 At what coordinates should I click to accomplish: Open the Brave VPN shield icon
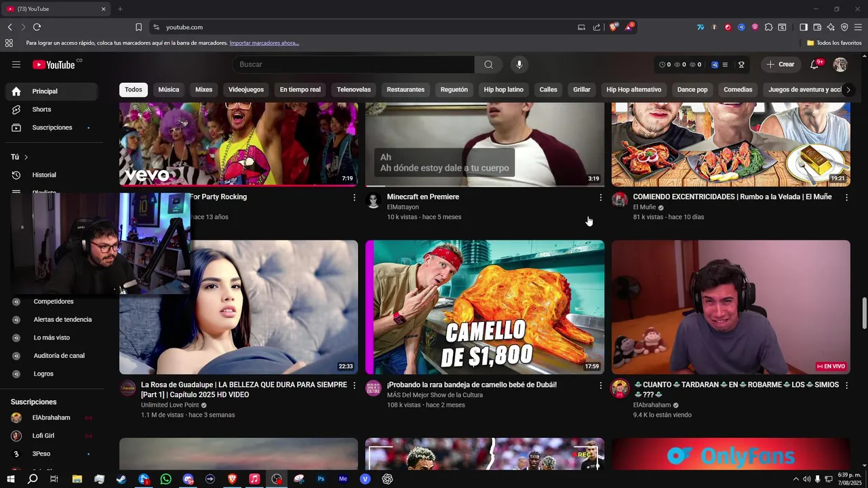point(844,27)
